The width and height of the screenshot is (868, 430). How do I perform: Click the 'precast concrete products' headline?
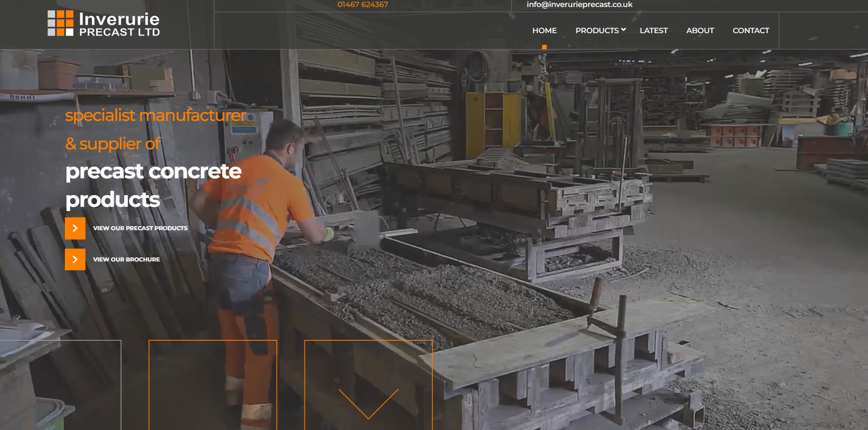pyautogui.click(x=153, y=185)
